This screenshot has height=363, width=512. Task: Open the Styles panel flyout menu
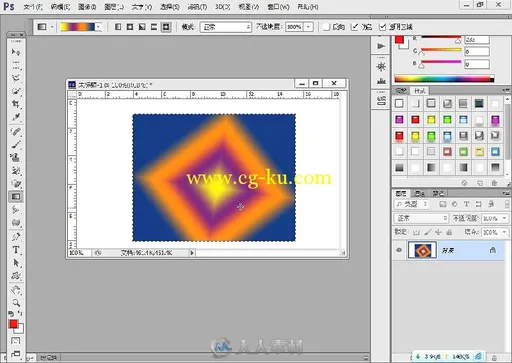point(506,90)
